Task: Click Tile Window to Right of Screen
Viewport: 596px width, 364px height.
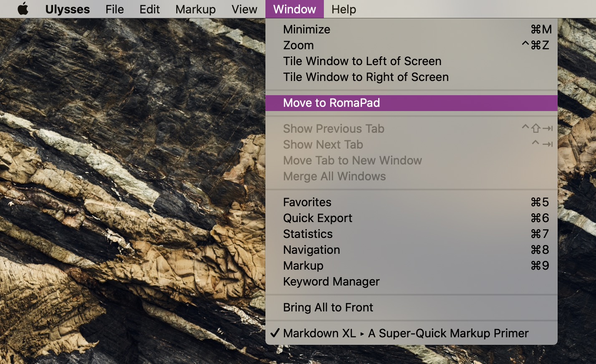Action: [366, 77]
